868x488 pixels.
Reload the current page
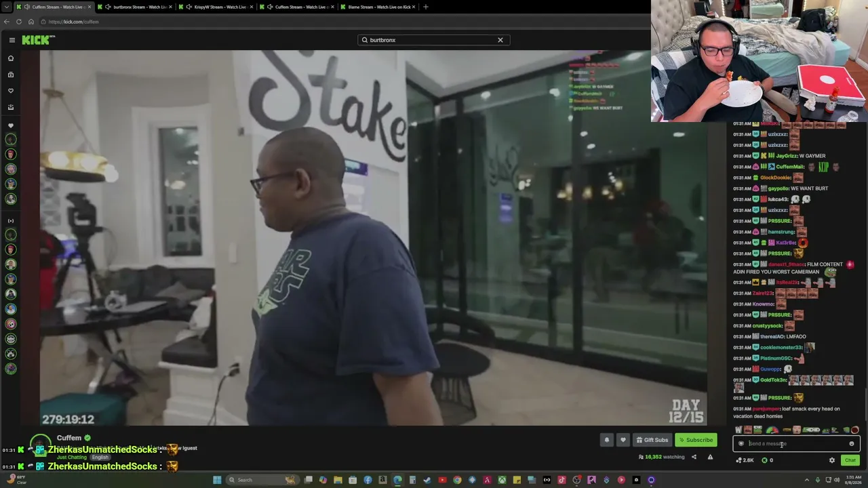pos(19,22)
